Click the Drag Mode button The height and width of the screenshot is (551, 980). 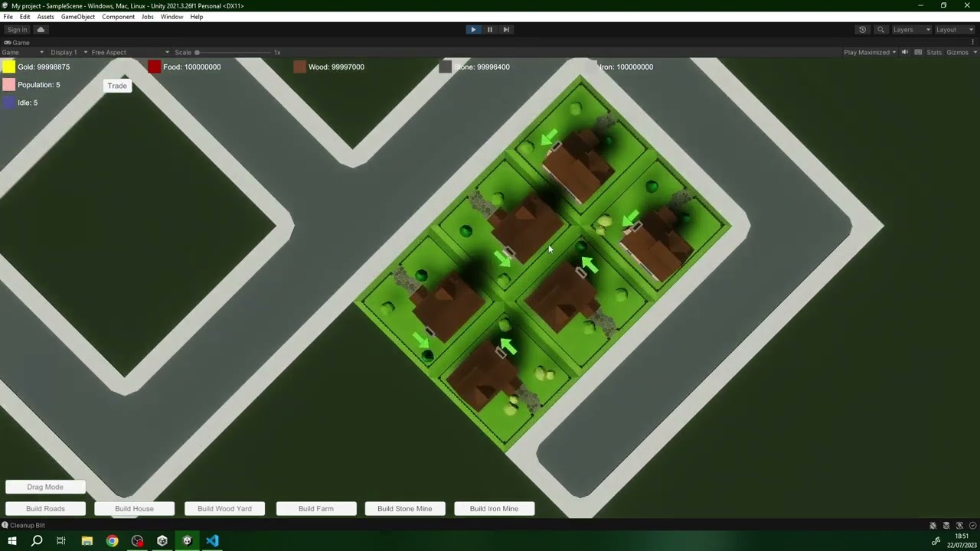[45, 487]
